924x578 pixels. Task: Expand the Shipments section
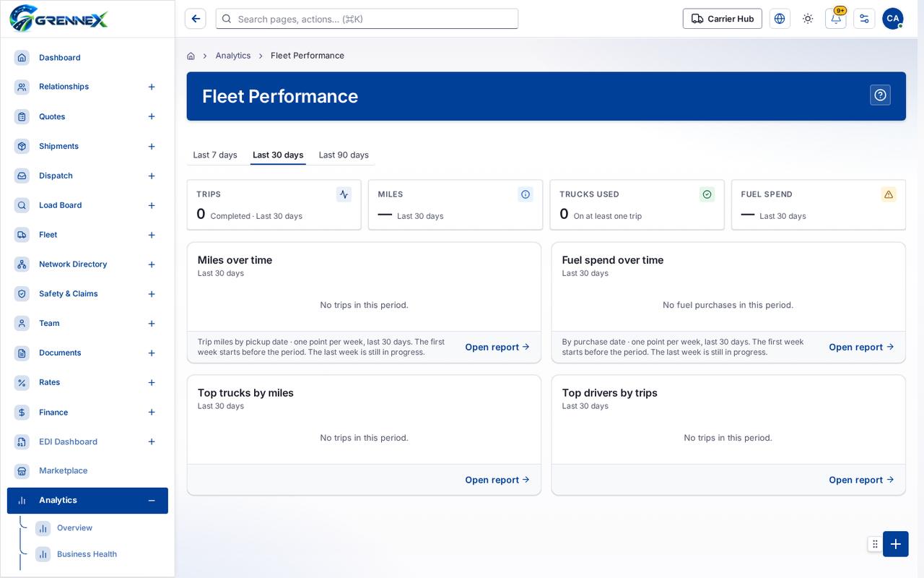tap(152, 147)
